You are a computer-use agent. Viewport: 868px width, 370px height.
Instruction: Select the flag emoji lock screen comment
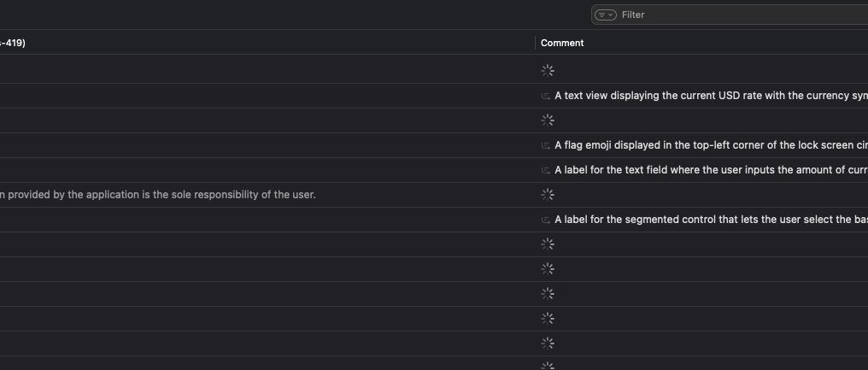(711, 145)
